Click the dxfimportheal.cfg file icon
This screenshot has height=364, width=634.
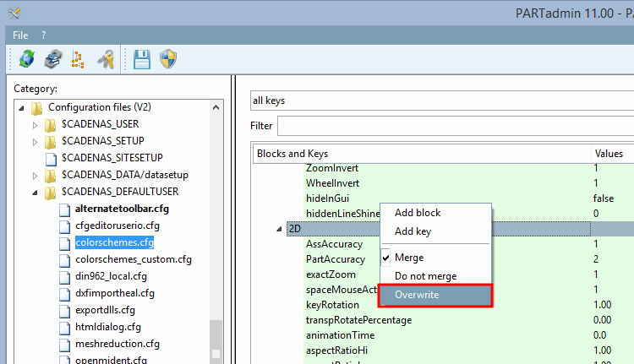(x=65, y=294)
